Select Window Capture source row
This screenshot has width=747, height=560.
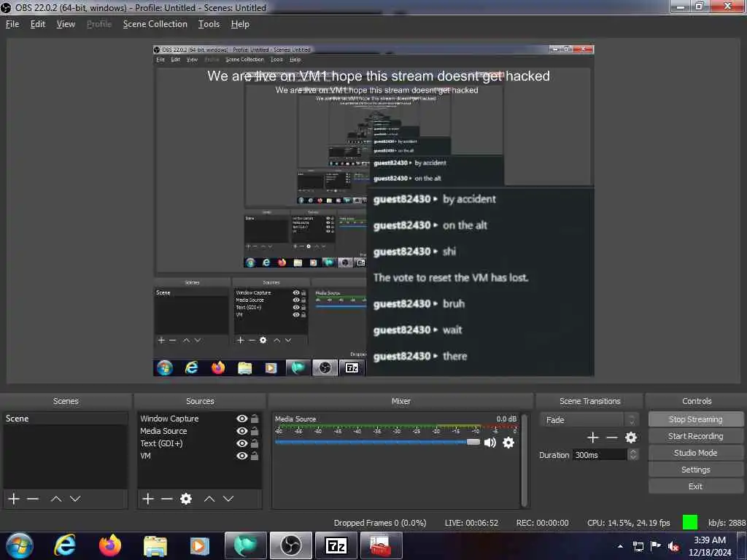coord(199,419)
